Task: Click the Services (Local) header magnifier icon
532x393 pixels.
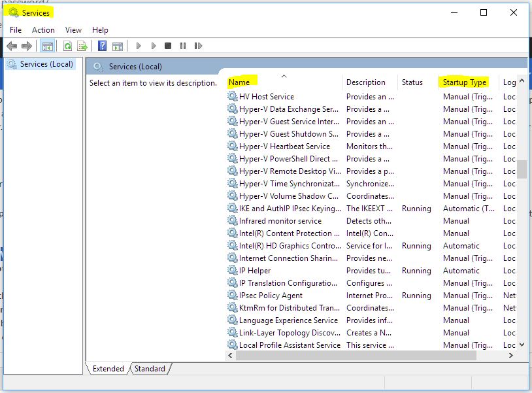Action: (98, 67)
